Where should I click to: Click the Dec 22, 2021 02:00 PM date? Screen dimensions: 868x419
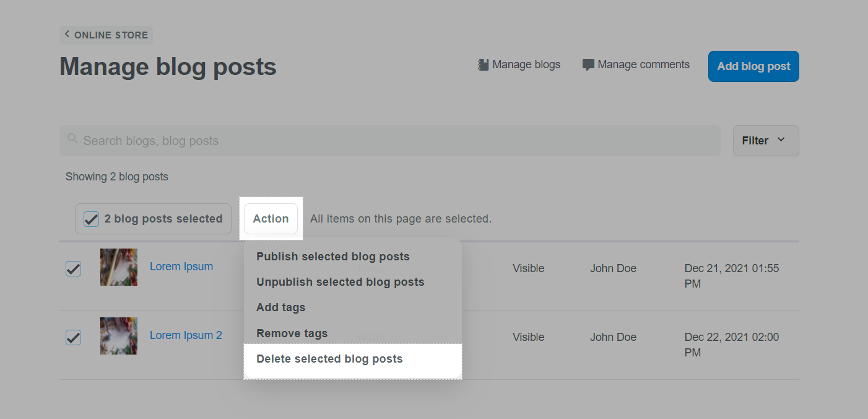tap(732, 345)
